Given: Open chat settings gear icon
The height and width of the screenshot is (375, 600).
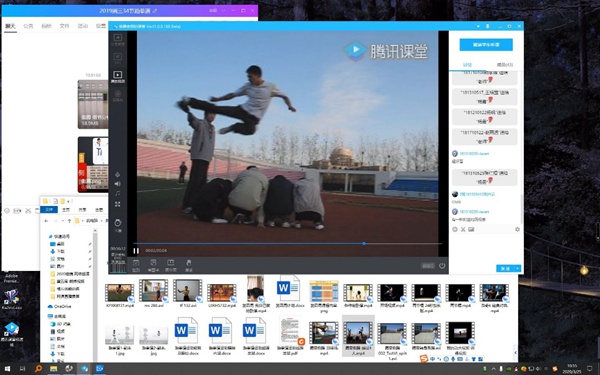Looking at the screenshot, I should pos(517,229).
